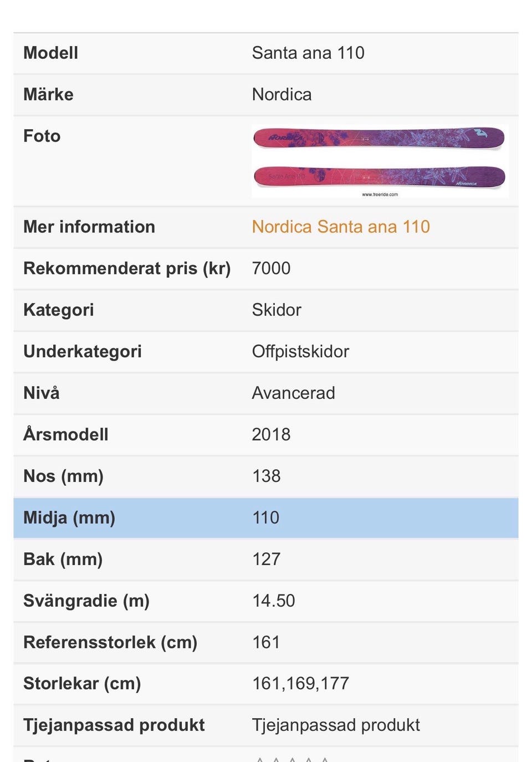
Task: Click the Referensstorlek value 161
Action: point(266,643)
